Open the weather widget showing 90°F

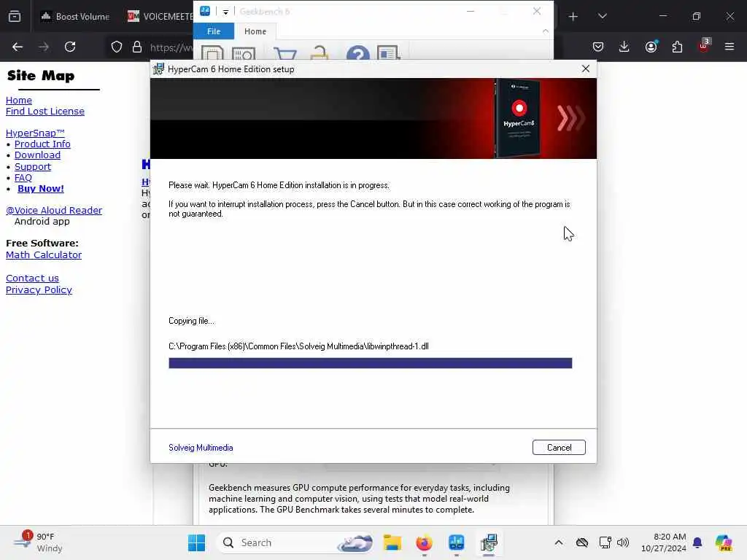[38, 542]
